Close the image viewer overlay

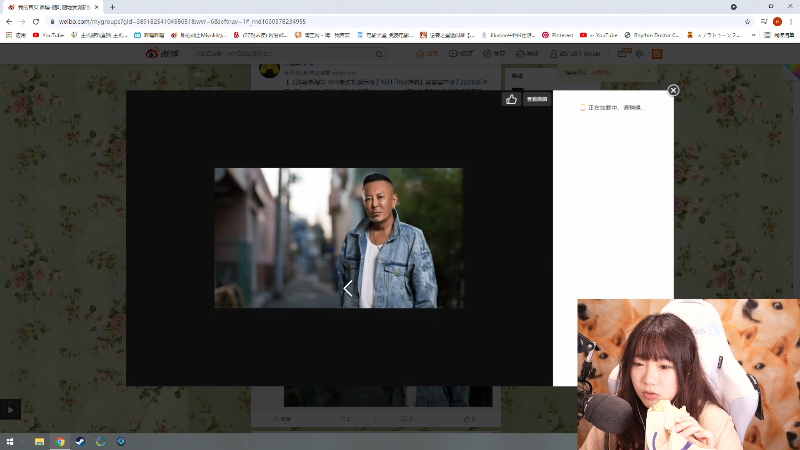(673, 90)
